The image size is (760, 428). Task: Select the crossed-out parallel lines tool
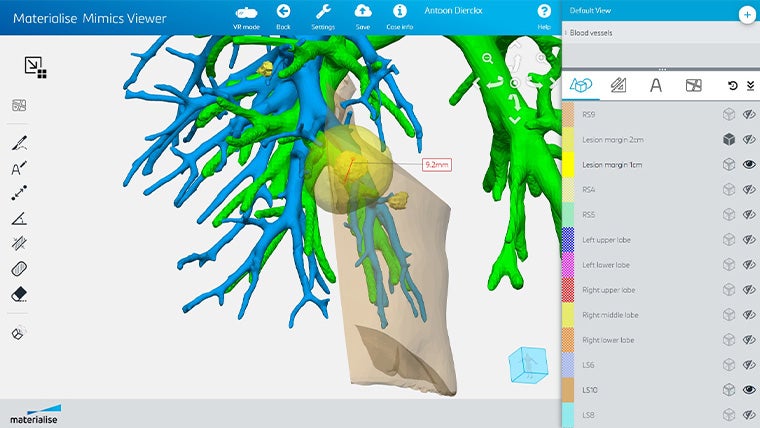click(19, 243)
